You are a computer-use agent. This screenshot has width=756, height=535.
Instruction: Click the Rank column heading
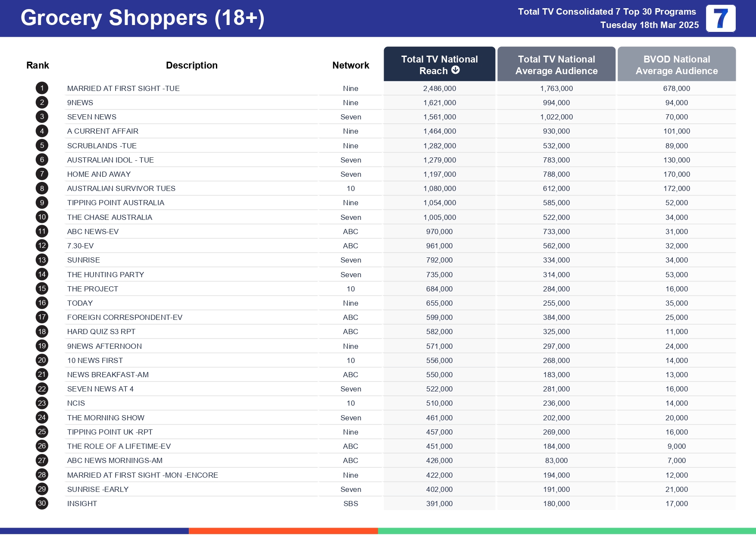37,66
